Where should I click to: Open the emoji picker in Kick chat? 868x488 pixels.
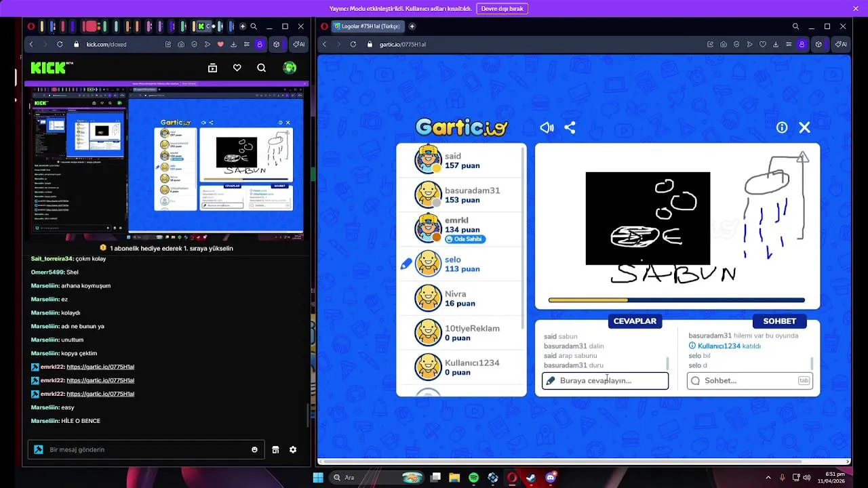[255, 449]
